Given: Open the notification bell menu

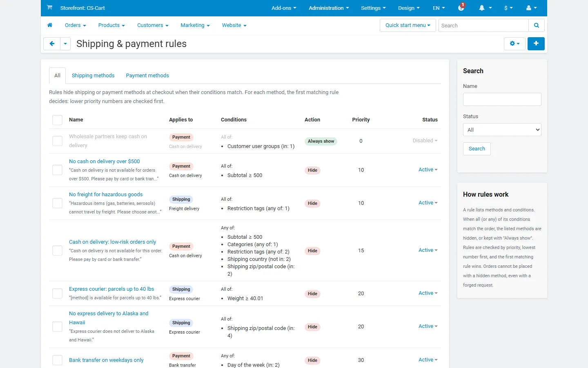Looking at the screenshot, I should point(485,8).
